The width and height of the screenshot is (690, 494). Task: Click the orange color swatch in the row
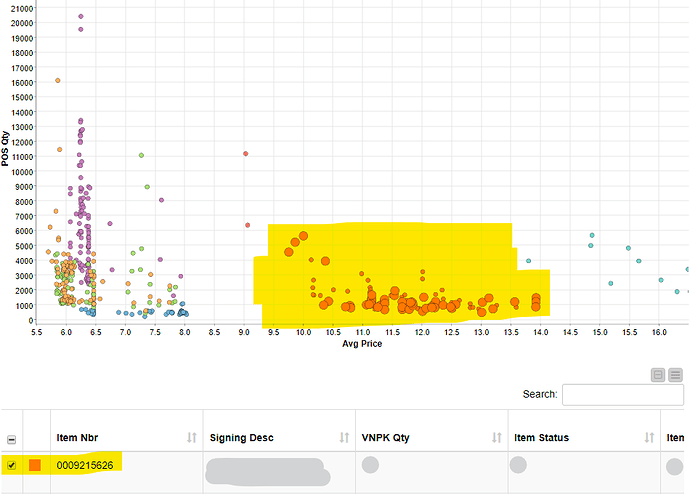click(35, 465)
